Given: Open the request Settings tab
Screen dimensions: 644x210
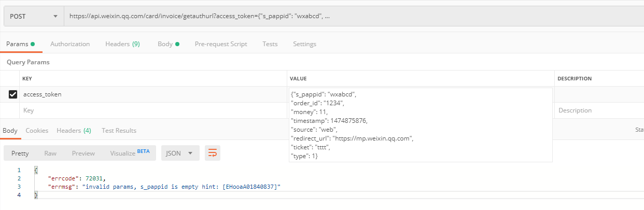Looking at the screenshot, I should click(x=304, y=44).
